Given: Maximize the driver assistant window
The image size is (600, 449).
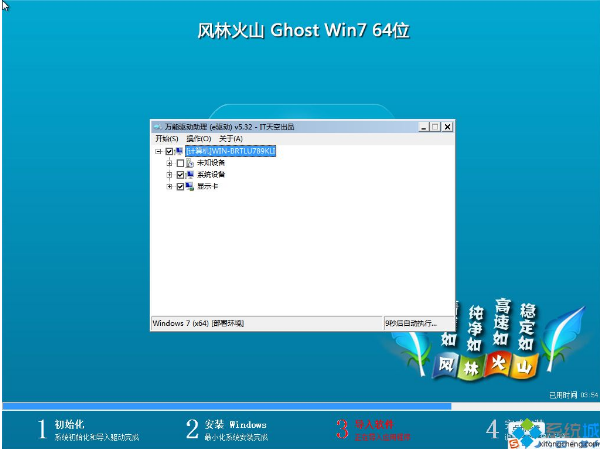Looking at the screenshot, I should (435, 127).
